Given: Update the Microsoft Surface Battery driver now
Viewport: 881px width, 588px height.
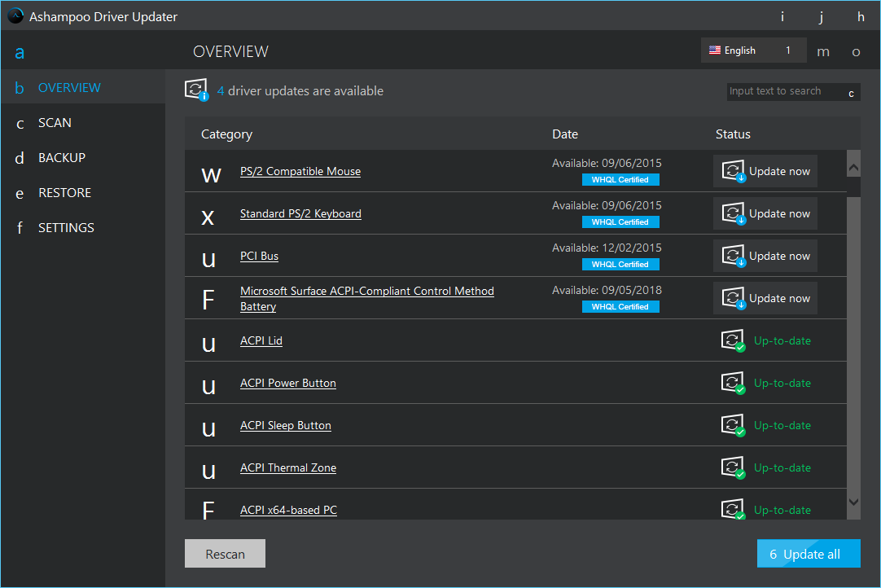Looking at the screenshot, I should click(765, 298).
